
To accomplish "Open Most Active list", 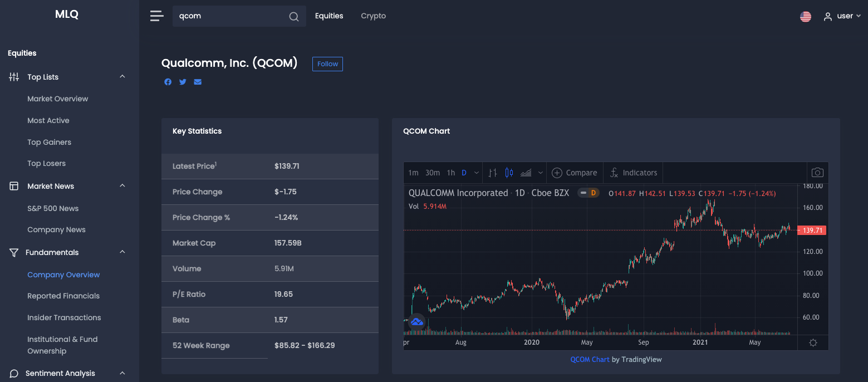I will coord(48,120).
